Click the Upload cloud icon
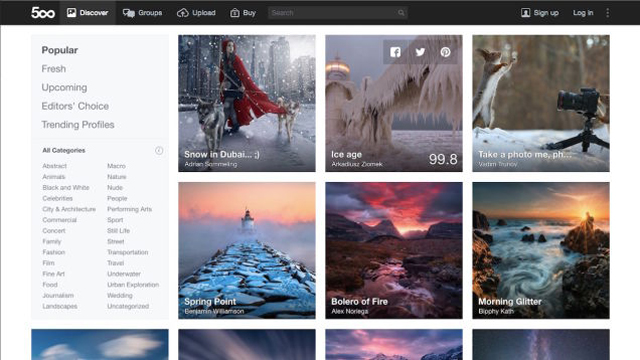This screenshot has width=640, height=360. point(182,13)
